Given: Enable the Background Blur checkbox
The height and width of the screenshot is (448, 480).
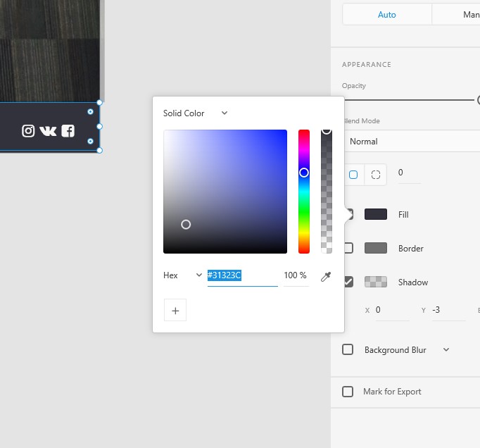Looking at the screenshot, I should point(348,349).
